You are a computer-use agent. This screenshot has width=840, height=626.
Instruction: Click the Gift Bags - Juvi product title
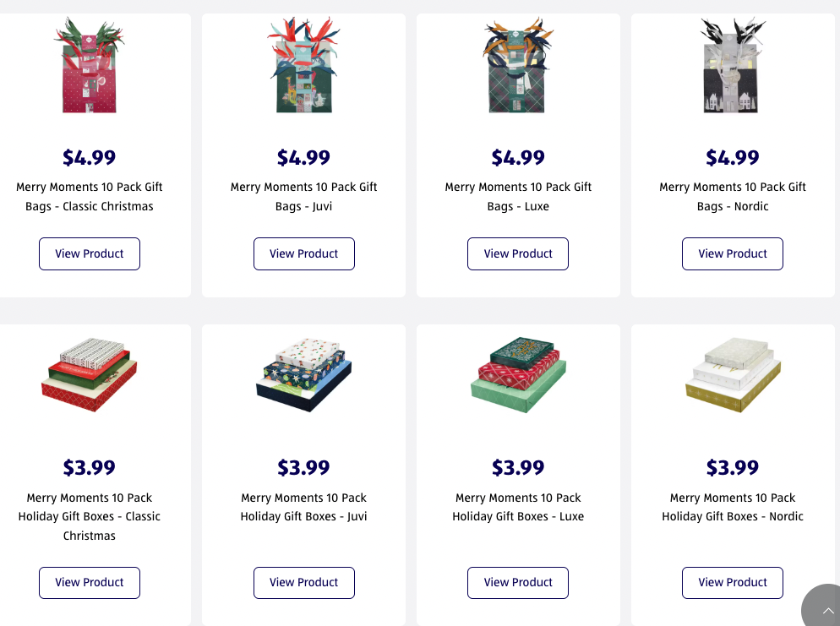pyautogui.click(x=304, y=197)
